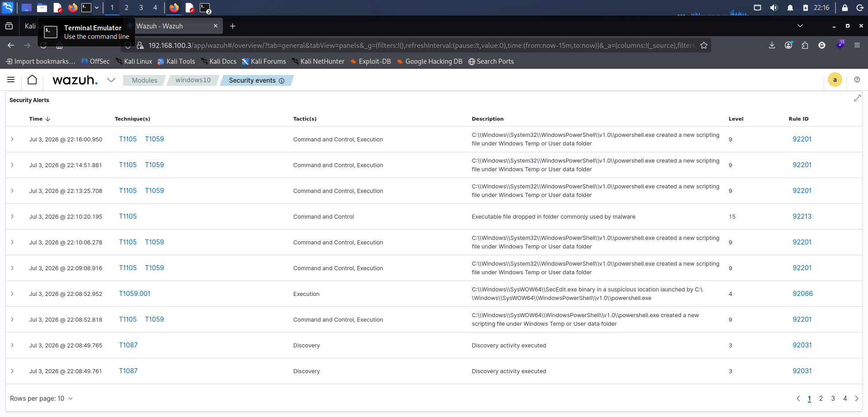
Task: Close the Wazuh browser tab
Action: tap(216, 26)
